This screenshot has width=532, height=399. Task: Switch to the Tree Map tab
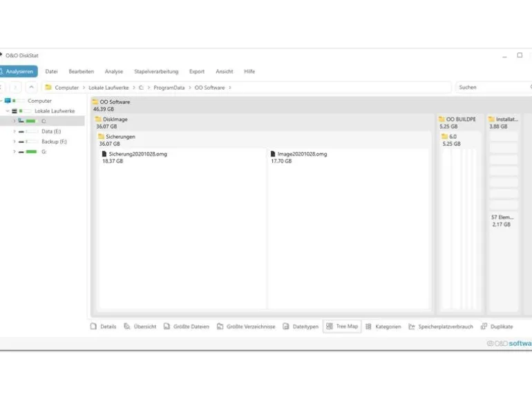(x=342, y=327)
